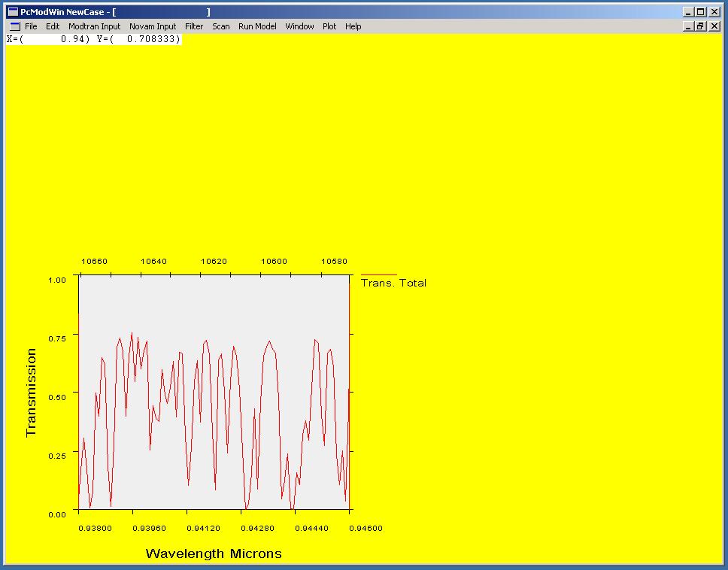This screenshot has width=728, height=570.
Task: Click the 10660 wavenumber tick label
Action: click(94, 262)
